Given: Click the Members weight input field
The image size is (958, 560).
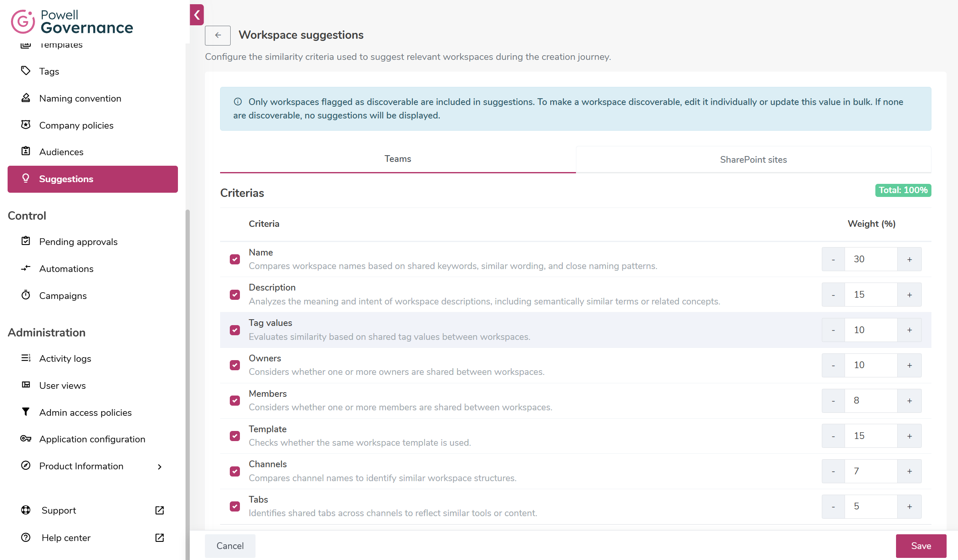Looking at the screenshot, I should (871, 401).
